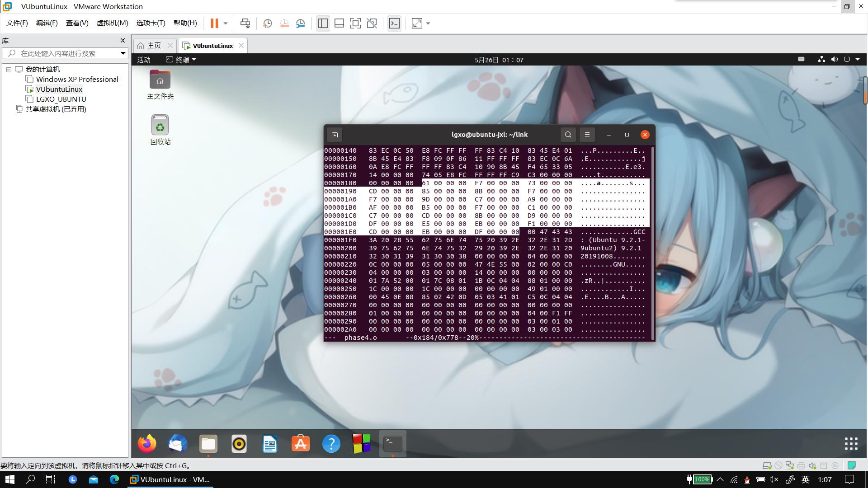Click the hard disk device status icon
This screenshot has height=488, width=868.
(x=767, y=465)
